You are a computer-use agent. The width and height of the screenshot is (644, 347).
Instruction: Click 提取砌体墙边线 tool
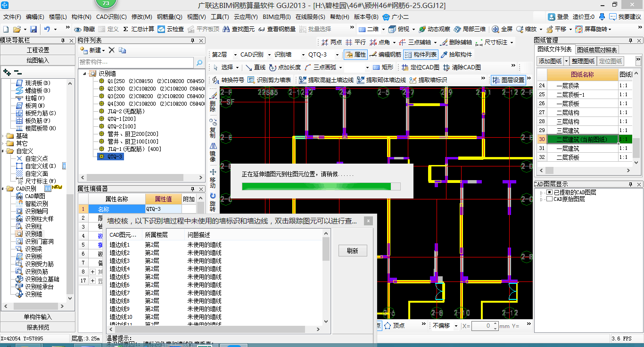click(x=381, y=80)
